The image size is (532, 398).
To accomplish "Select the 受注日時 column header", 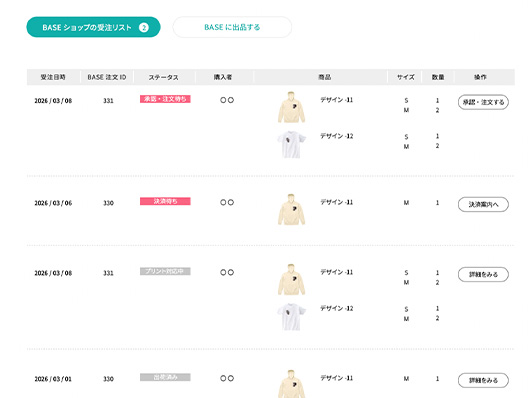I will [x=53, y=77].
